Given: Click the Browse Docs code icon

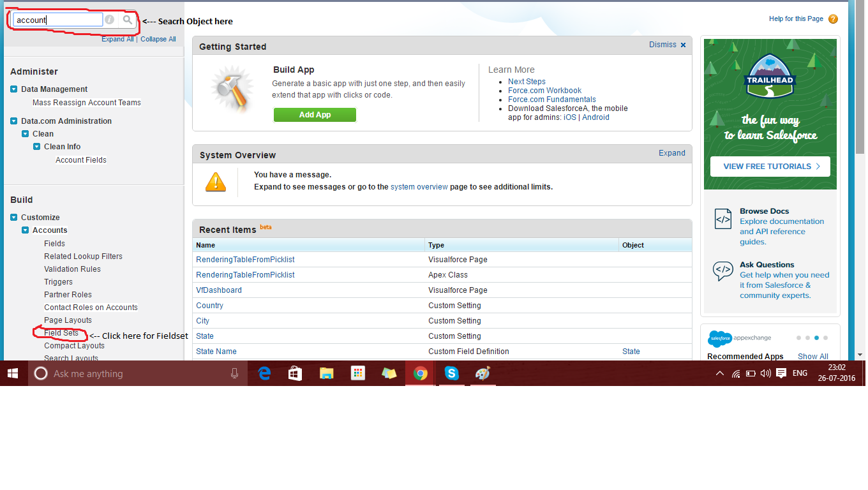Looking at the screenshot, I should (722, 219).
